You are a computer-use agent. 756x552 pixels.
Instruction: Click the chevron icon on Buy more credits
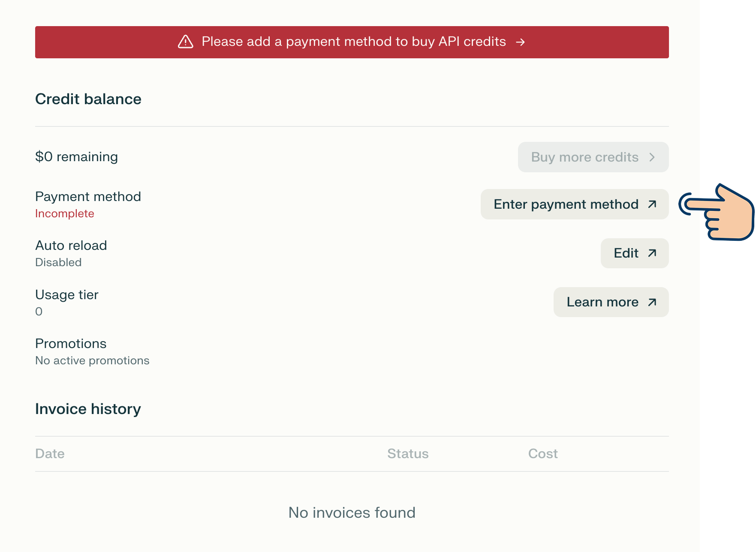tap(652, 157)
